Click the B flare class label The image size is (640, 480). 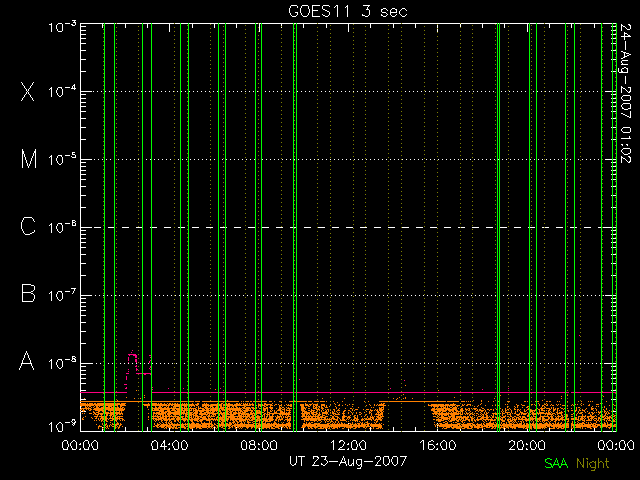pos(28,293)
